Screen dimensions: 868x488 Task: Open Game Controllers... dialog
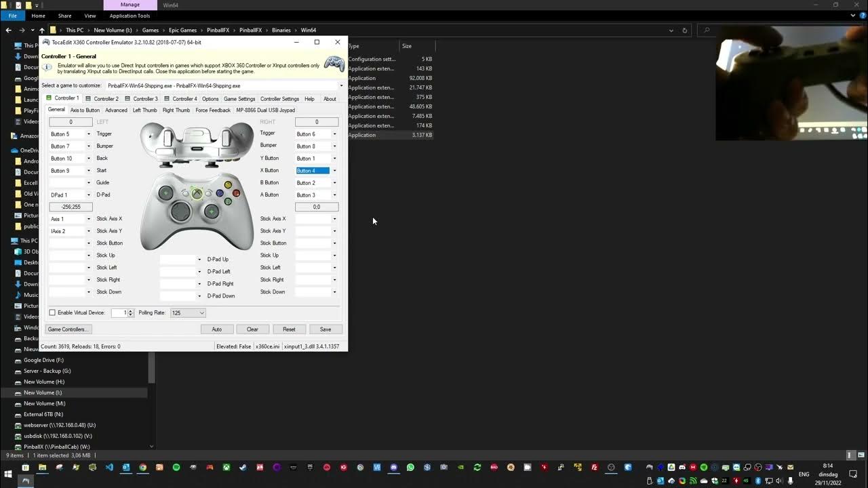[67, 329]
